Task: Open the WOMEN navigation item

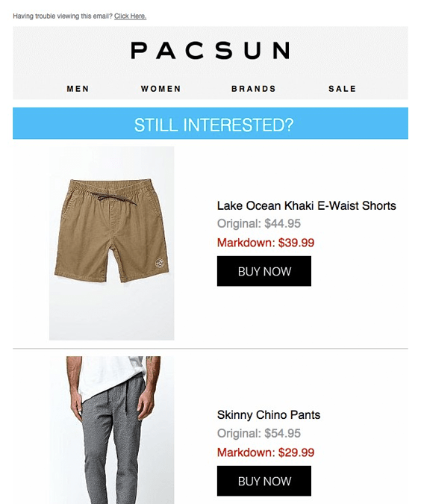Action: point(161,89)
